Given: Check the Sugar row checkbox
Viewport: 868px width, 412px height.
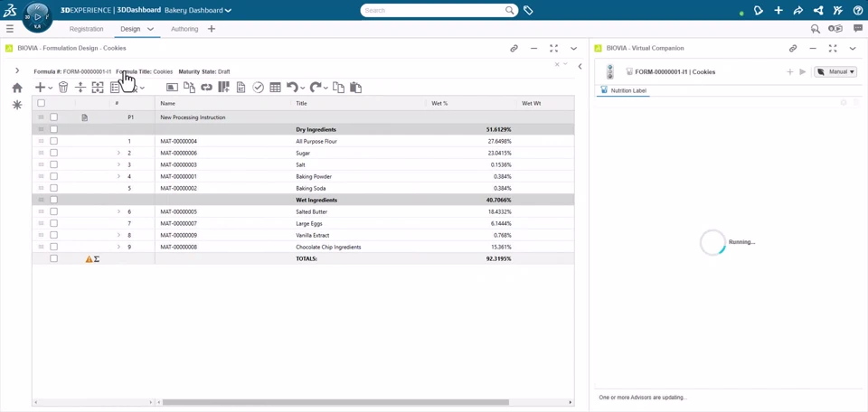Looking at the screenshot, I should pyautogui.click(x=53, y=153).
